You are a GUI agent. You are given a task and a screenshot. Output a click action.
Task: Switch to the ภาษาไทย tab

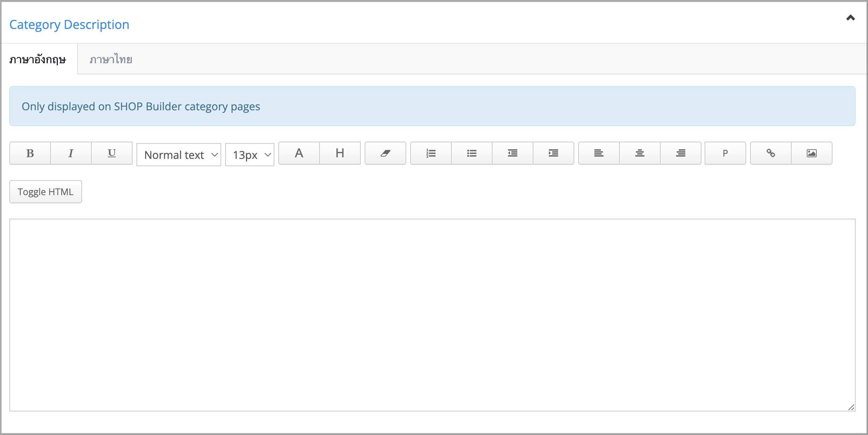tap(111, 59)
